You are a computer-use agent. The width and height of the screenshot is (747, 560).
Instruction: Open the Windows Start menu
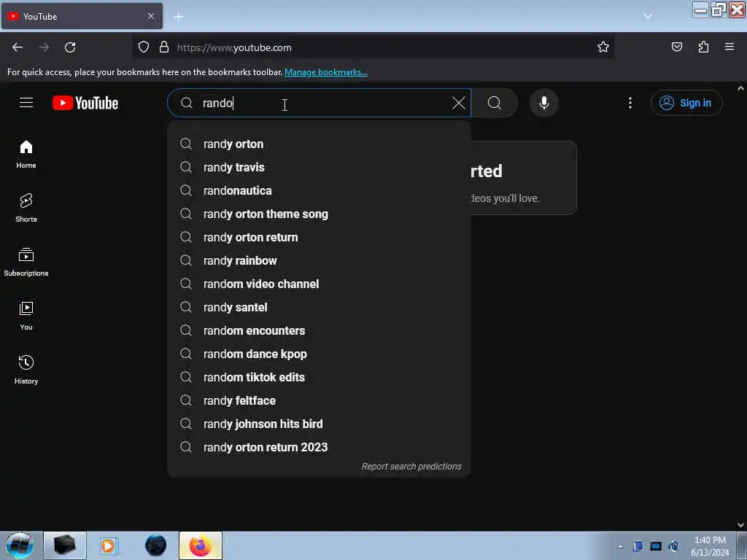pos(20,545)
